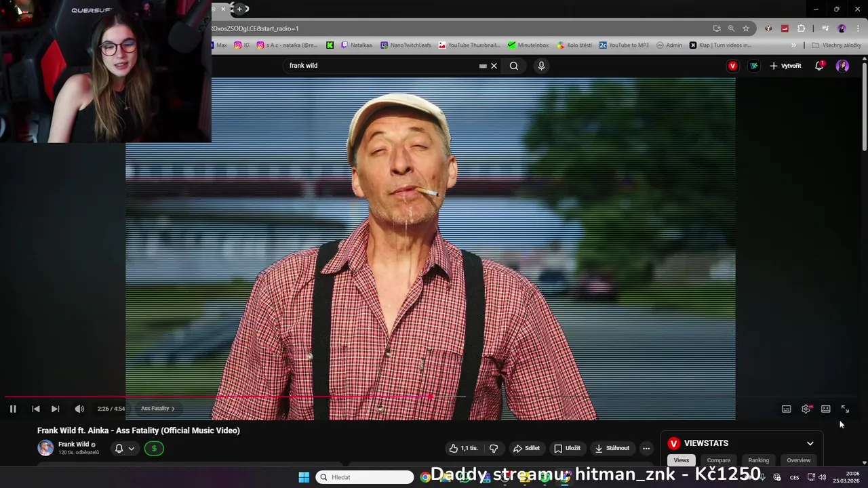
Task: Open the Kolo štěstí bookmark
Action: 574,45
